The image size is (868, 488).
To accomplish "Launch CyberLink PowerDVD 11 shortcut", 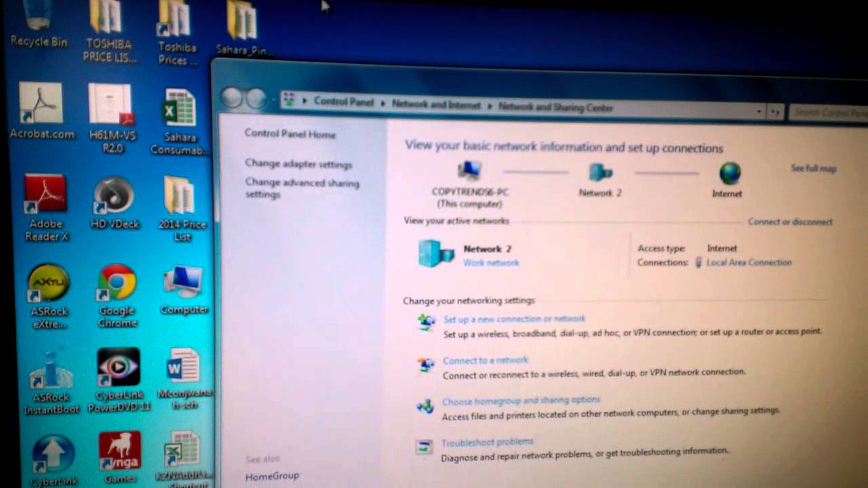I will point(117,380).
